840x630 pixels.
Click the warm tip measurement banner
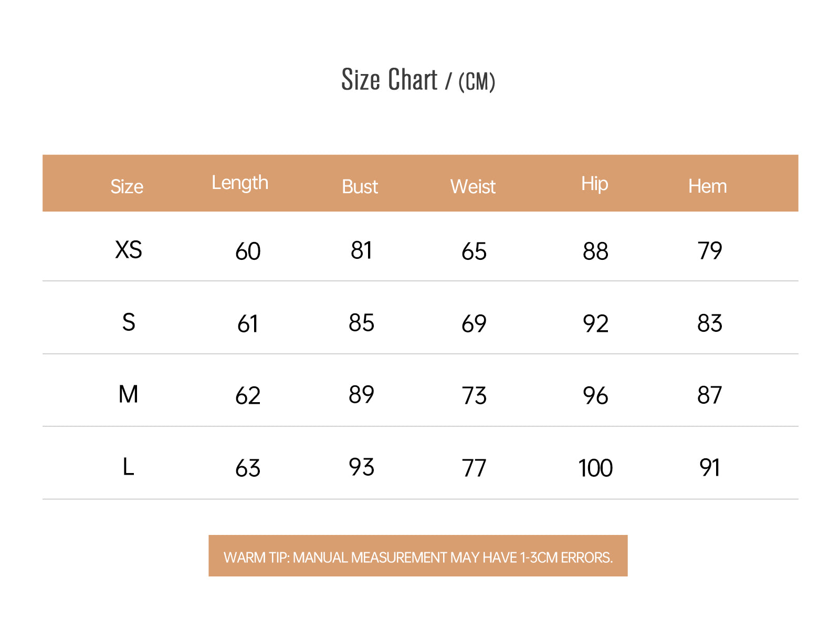pos(418,556)
